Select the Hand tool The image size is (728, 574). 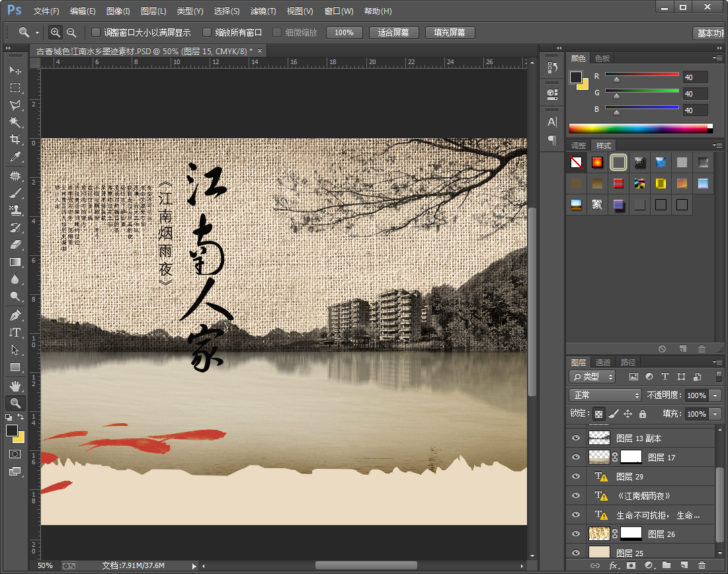[15, 385]
